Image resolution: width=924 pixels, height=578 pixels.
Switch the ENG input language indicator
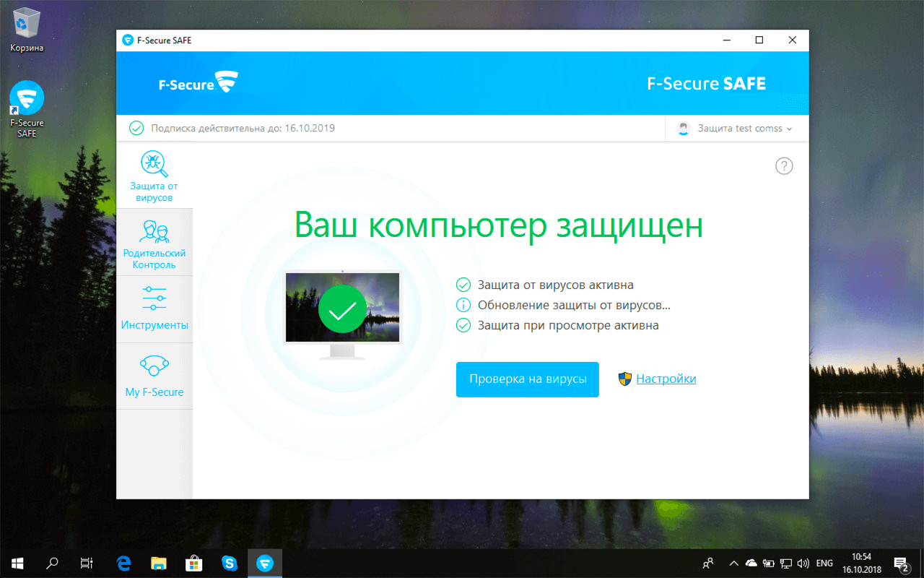click(824, 563)
